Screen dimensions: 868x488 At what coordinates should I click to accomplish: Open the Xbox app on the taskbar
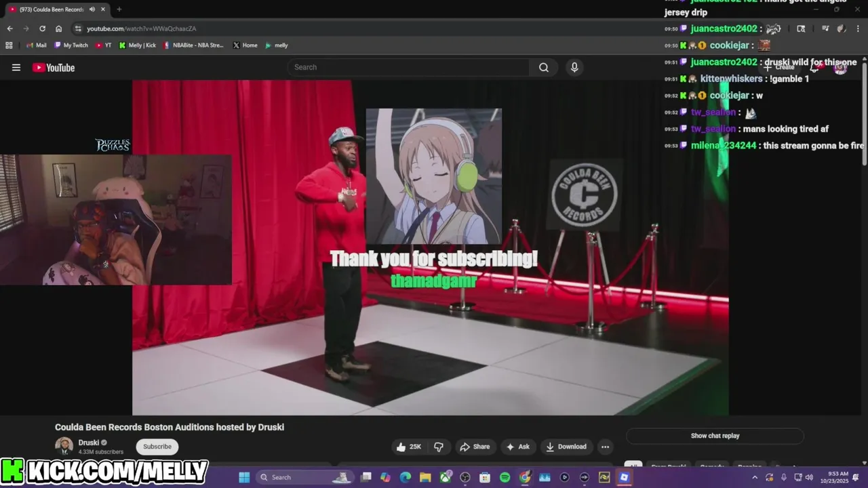446,477
